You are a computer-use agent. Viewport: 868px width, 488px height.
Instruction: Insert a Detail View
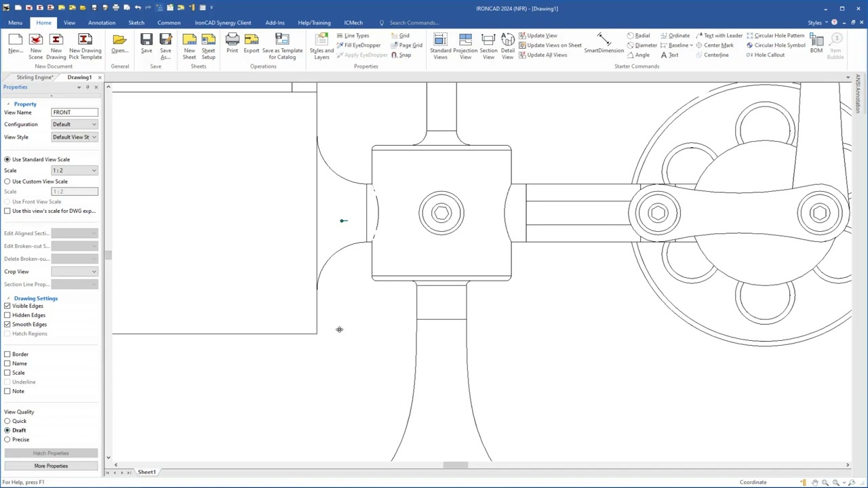[507, 45]
